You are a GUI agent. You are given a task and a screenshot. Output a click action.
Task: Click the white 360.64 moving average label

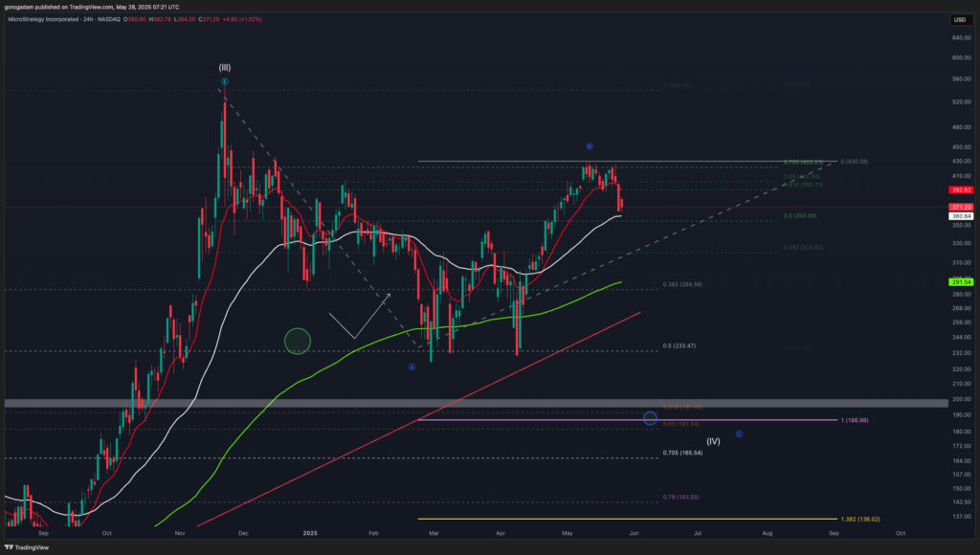click(961, 216)
